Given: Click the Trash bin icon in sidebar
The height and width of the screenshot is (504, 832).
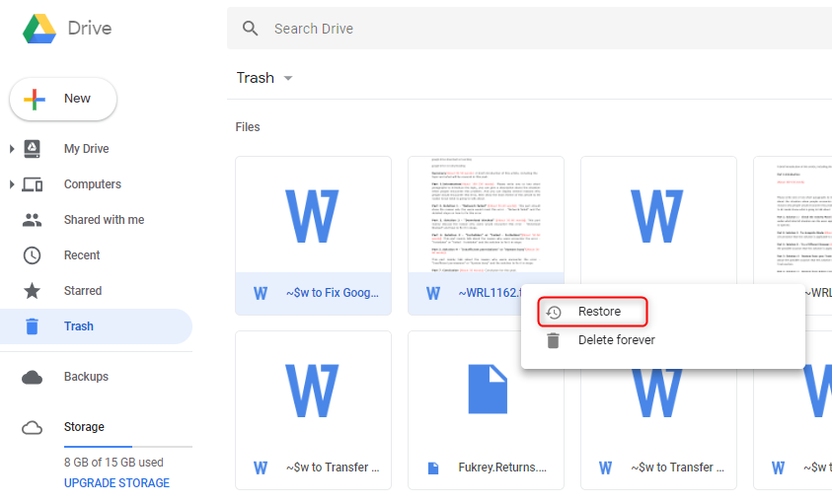Looking at the screenshot, I should point(32,326).
